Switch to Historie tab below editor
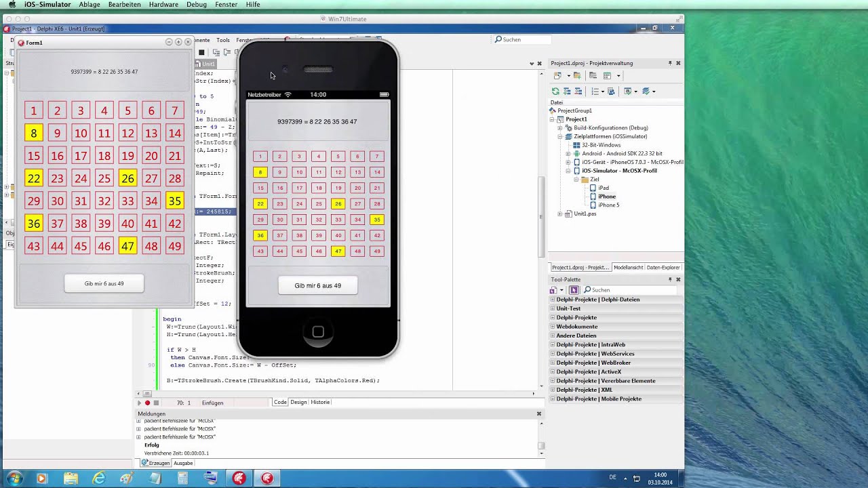 coord(320,402)
